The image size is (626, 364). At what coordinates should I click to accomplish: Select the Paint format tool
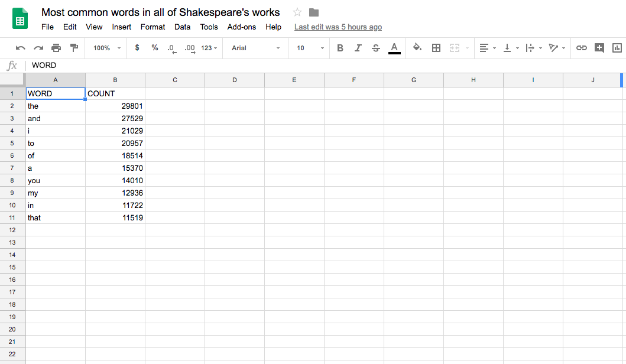73,48
